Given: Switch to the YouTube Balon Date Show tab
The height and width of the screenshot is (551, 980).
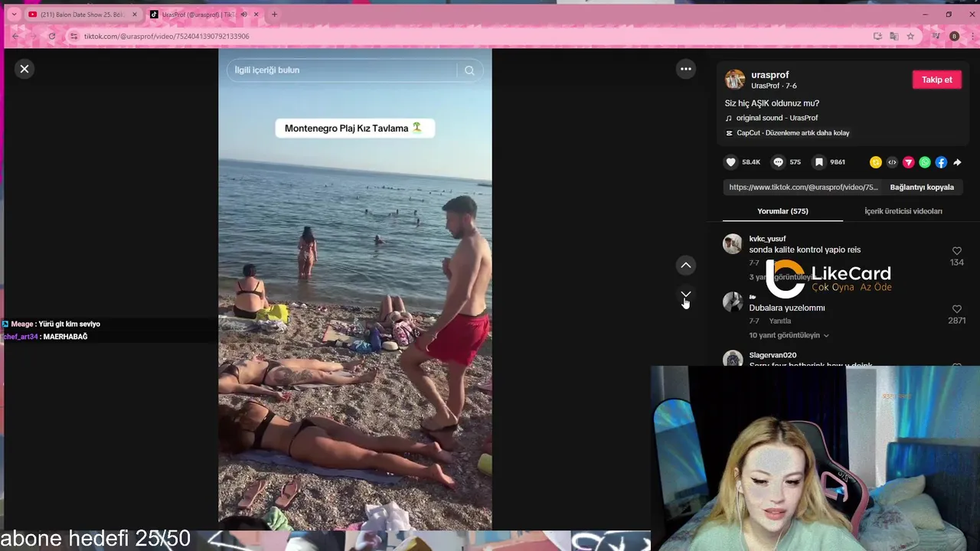Looking at the screenshot, I should point(82,15).
